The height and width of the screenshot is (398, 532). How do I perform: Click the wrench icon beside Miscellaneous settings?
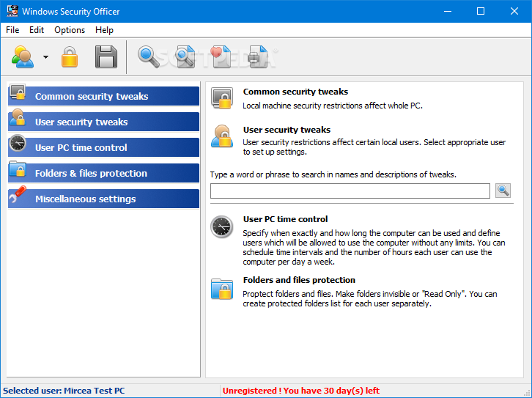pyautogui.click(x=18, y=194)
